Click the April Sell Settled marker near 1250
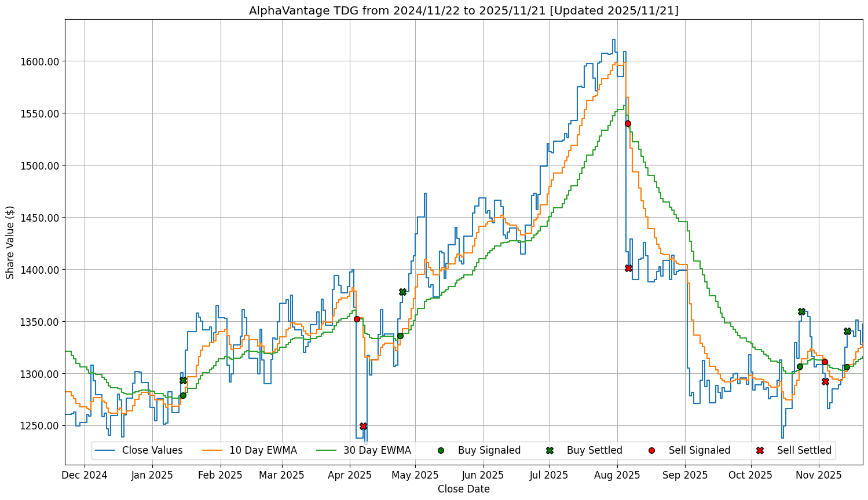The width and height of the screenshot is (868, 500). point(363,426)
